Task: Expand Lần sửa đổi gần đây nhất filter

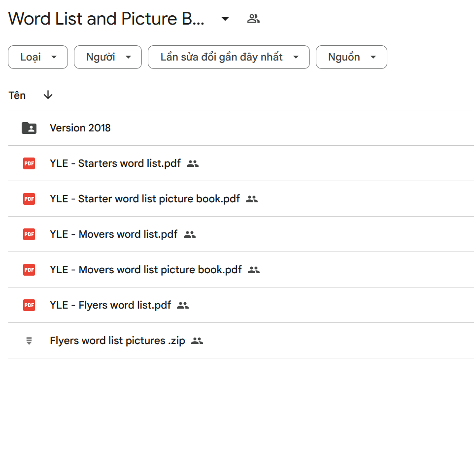Action: point(229,57)
